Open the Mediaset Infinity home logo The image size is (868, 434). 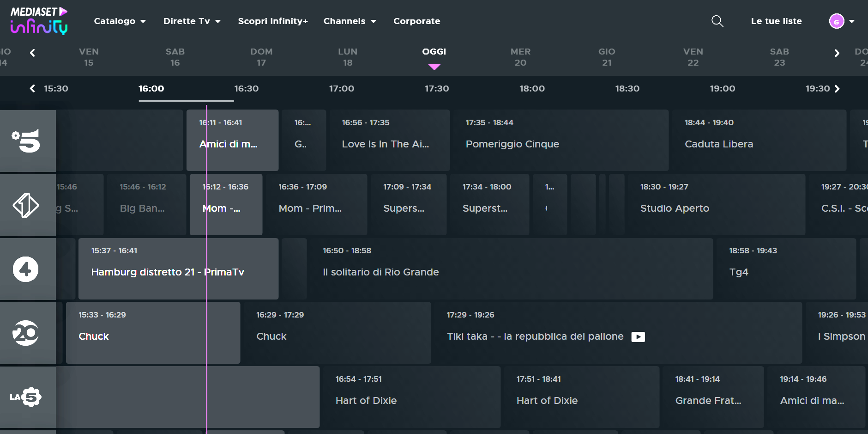tap(39, 21)
